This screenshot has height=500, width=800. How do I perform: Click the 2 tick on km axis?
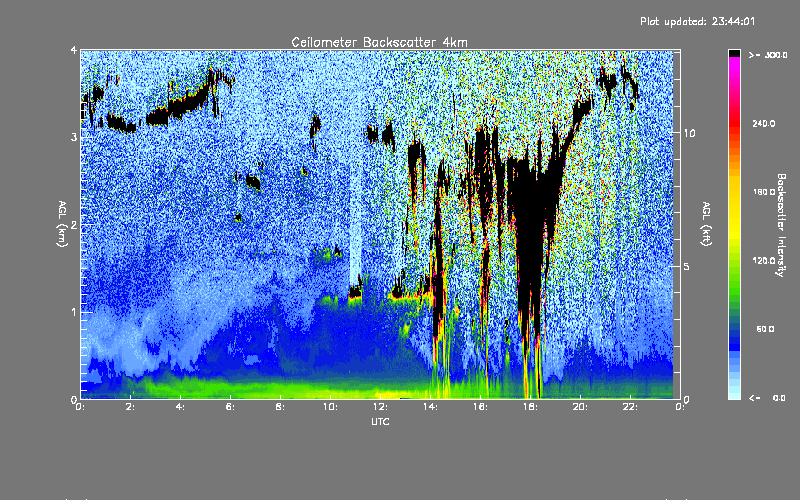click(x=74, y=224)
